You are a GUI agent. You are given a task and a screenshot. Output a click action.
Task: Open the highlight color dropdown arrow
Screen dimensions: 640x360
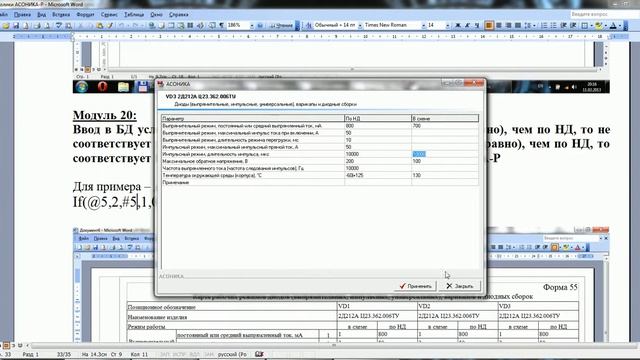[x=606, y=26]
